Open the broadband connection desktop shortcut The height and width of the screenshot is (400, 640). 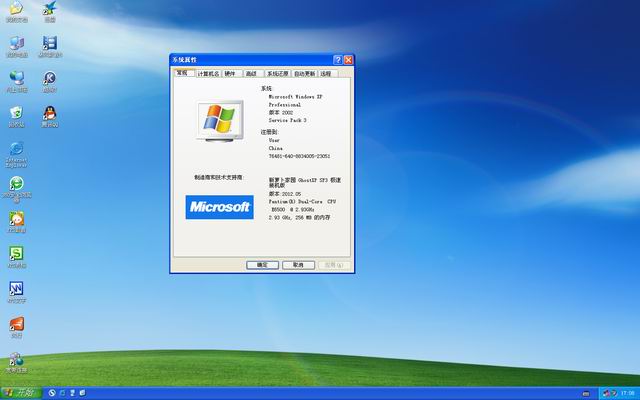[17, 362]
